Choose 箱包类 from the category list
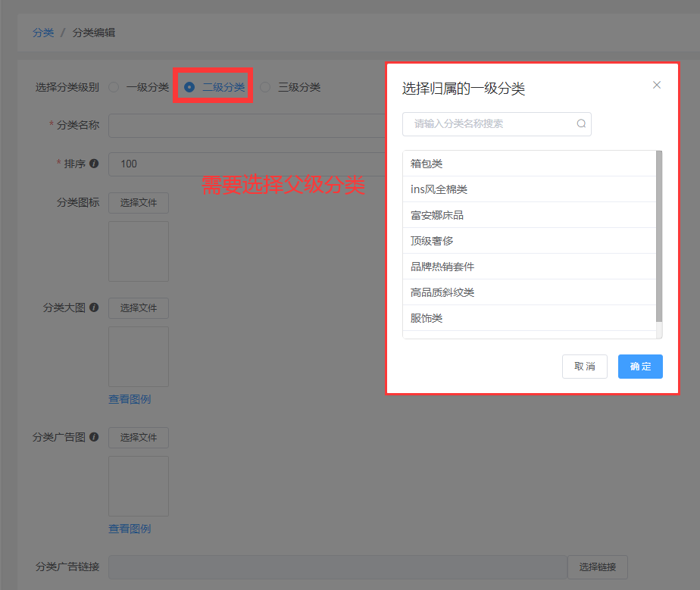The height and width of the screenshot is (590, 700). pyautogui.click(x=529, y=164)
